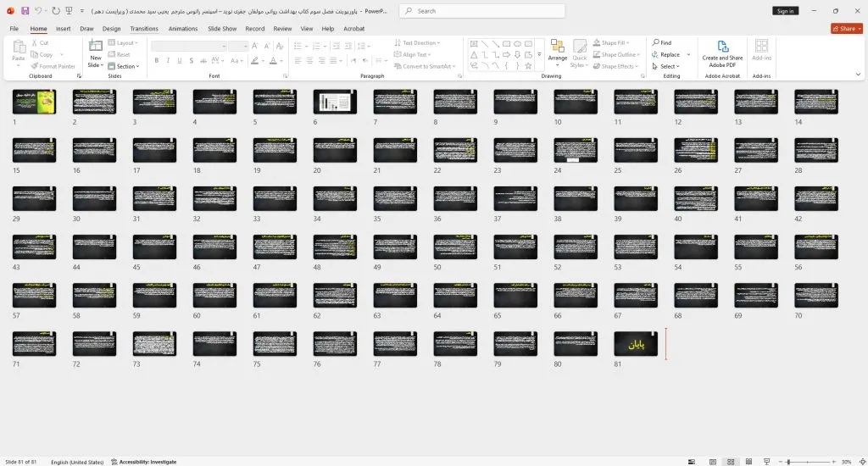Click Convert to SmartArt button
The height and width of the screenshot is (466, 868).
tap(425, 66)
